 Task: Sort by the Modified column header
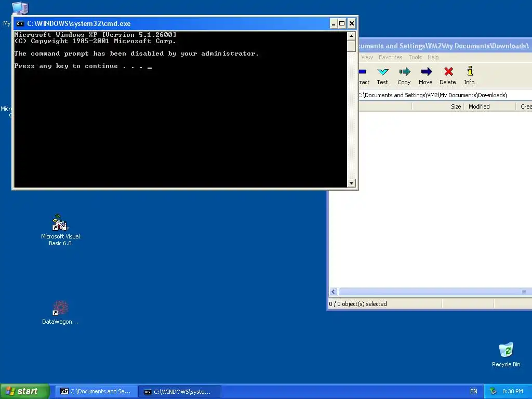pos(489,107)
